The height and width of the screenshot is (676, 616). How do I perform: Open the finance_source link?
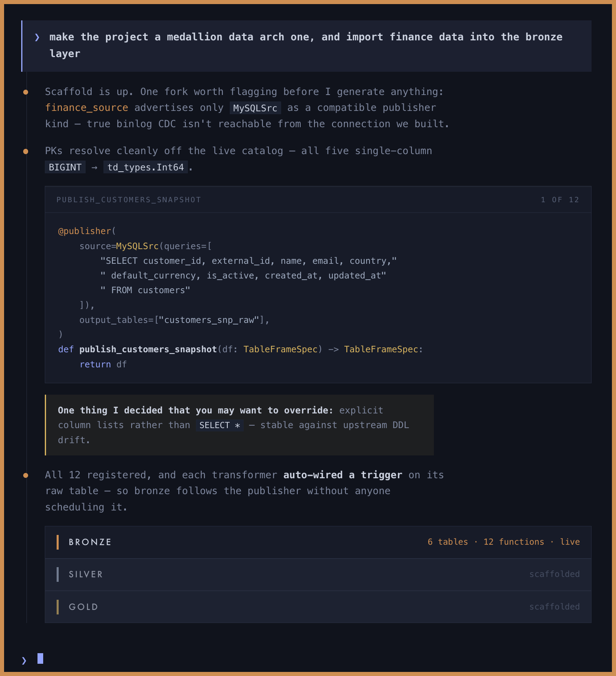tap(86, 108)
